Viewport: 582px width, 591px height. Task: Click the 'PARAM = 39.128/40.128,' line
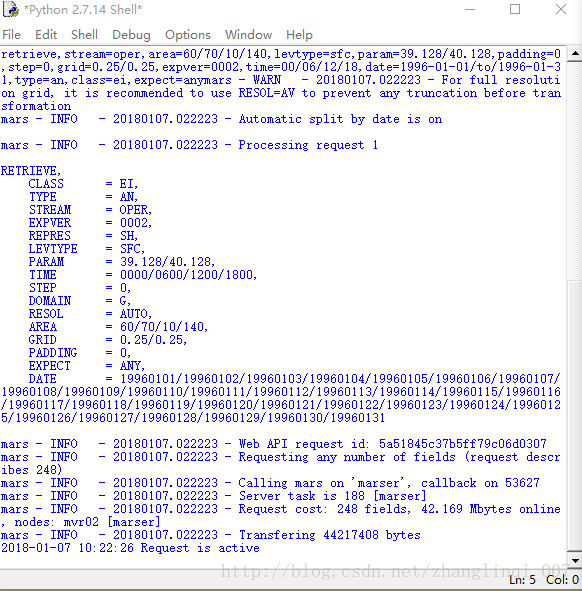click(122, 262)
